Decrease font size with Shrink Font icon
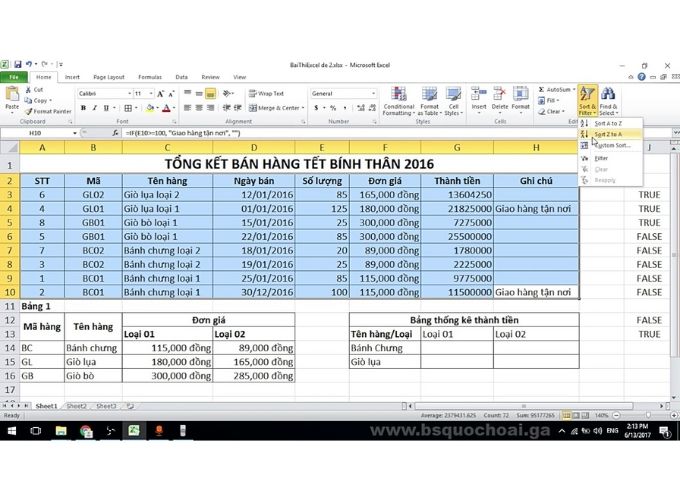Viewport: 680px width, 500px height. click(172, 94)
